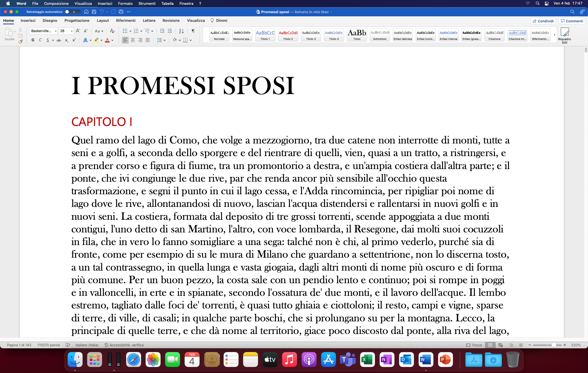This screenshot has width=588, height=373.
Task: Switch to the Riferimenti ribbon tab
Action: click(x=126, y=21)
